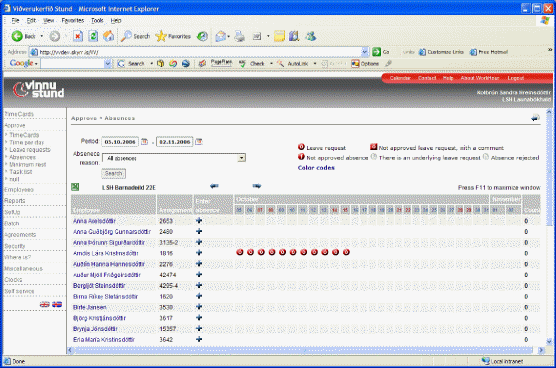Image resolution: width=556 pixels, height=368 pixels.
Task: Stop page loading with red X icon
Action: tap(78, 36)
